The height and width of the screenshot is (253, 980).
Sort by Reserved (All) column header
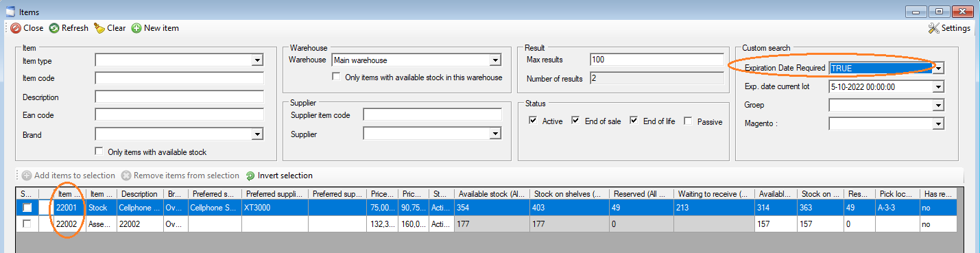pyautogui.click(x=641, y=194)
